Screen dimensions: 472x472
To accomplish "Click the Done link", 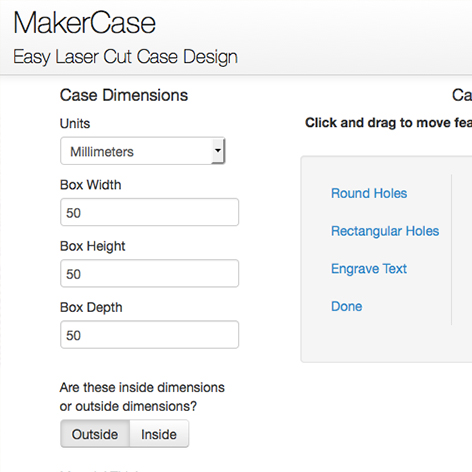I will 347,306.
